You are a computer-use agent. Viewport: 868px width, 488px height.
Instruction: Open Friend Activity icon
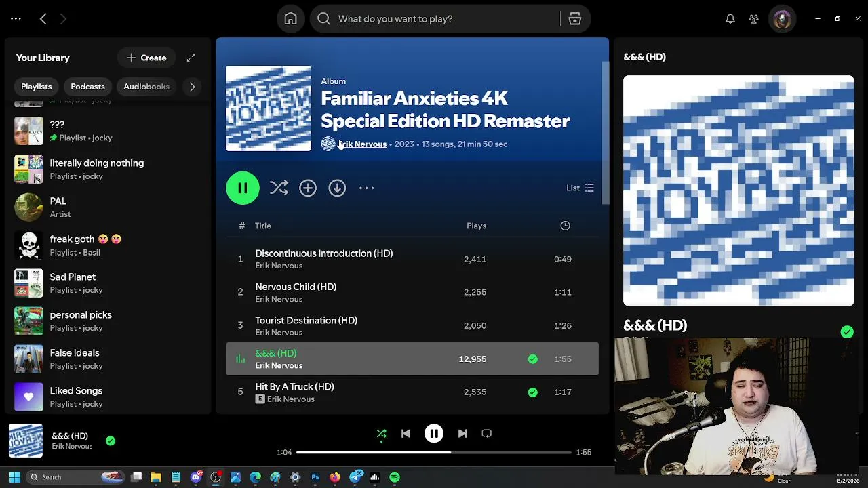pos(753,19)
